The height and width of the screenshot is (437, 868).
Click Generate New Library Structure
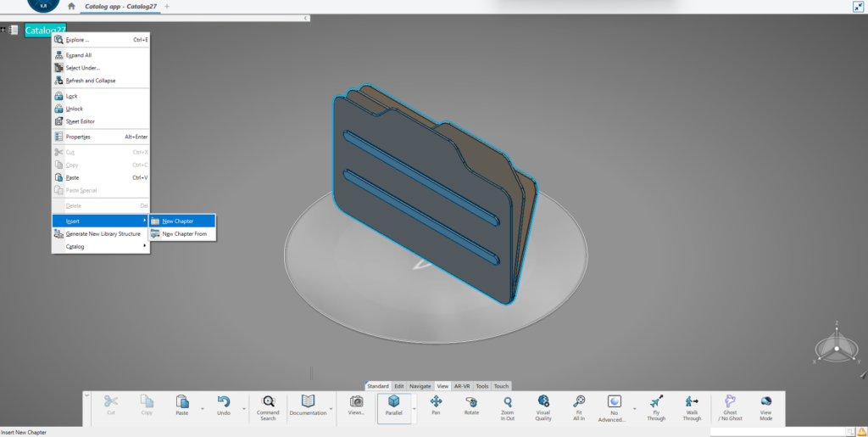pyautogui.click(x=103, y=233)
